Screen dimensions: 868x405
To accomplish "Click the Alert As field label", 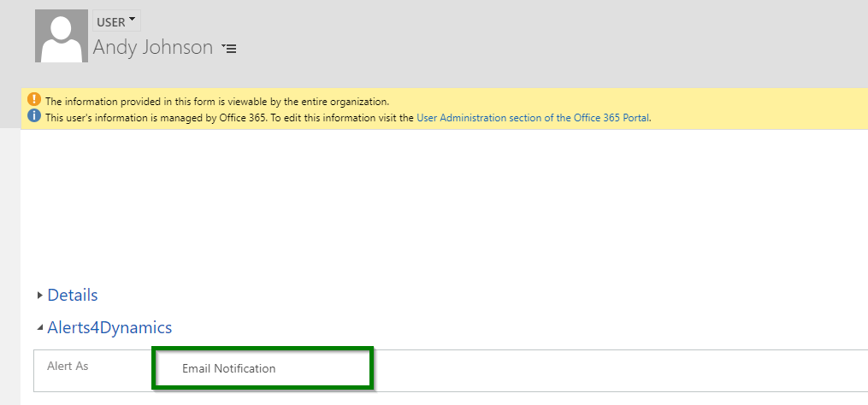I will tap(68, 367).
